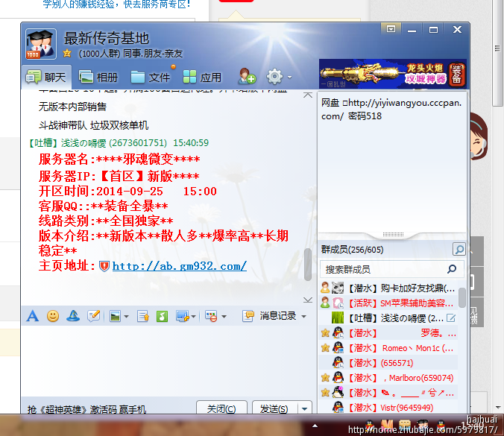Expand the picture icon dropdown arrow
Screen dimensions: 504x436
(x=126, y=317)
